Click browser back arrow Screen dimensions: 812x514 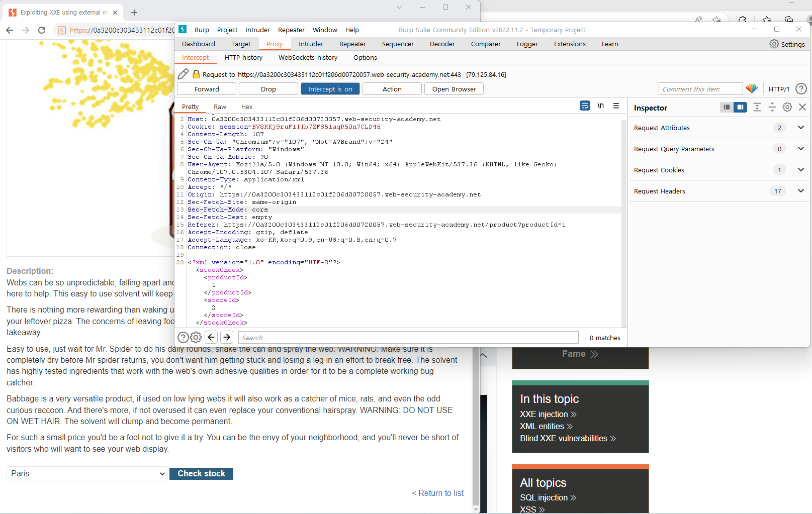click(10, 30)
